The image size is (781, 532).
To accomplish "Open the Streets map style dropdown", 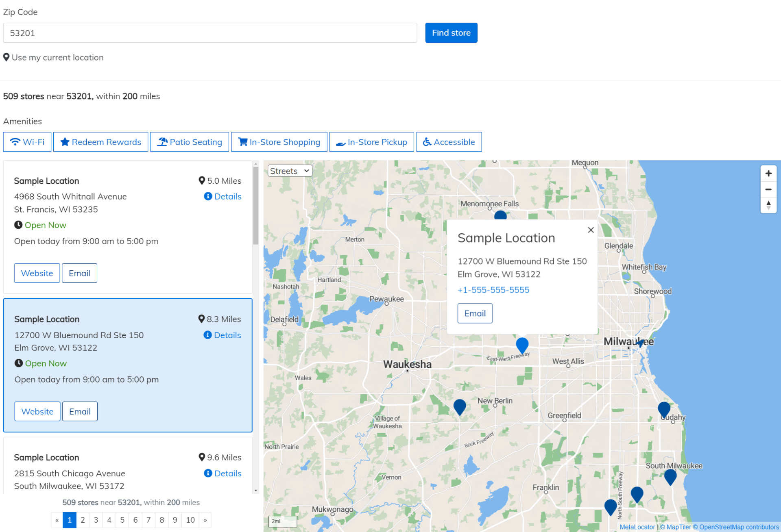I will (x=289, y=171).
